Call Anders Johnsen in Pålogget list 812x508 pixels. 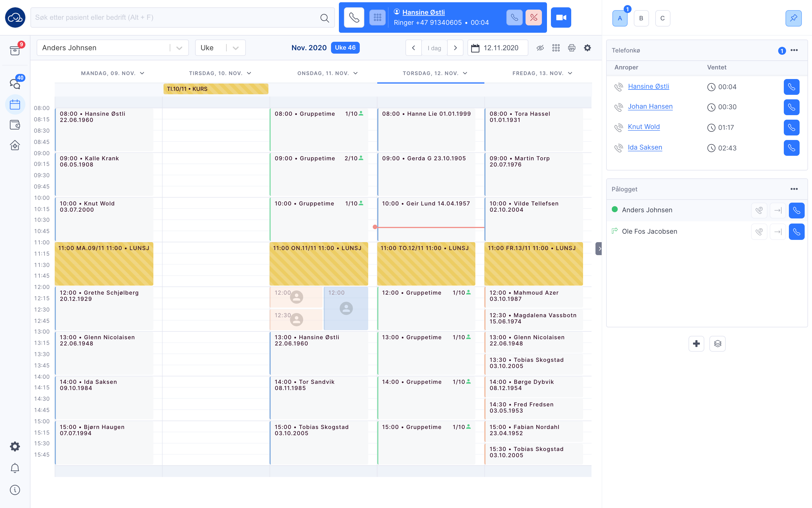796,211
